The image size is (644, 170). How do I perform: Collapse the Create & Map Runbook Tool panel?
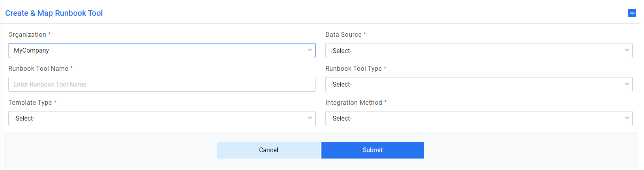[632, 13]
